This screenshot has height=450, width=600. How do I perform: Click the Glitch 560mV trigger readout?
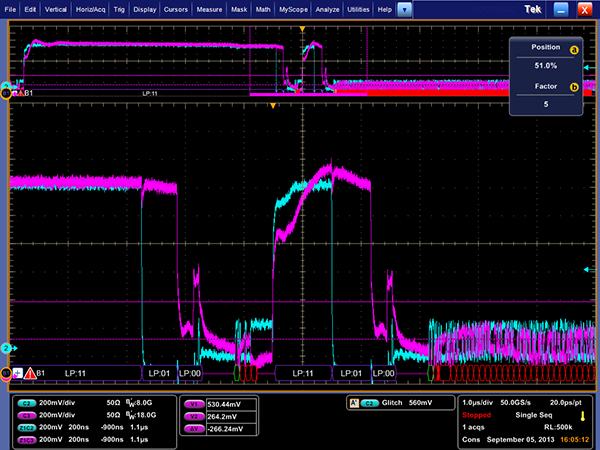pyautogui.click(x=406, y=402)
